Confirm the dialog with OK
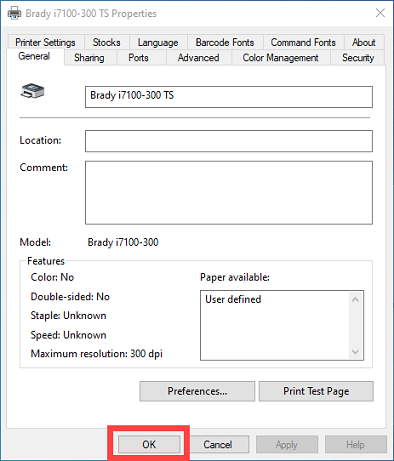Screen dimensions: 394x461 [149, 444]
